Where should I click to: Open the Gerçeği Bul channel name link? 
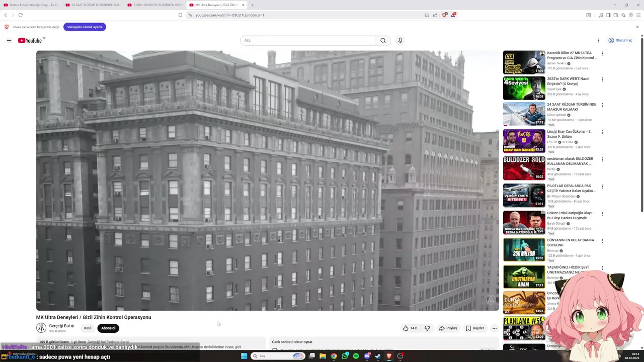click(x=59, y=326)
